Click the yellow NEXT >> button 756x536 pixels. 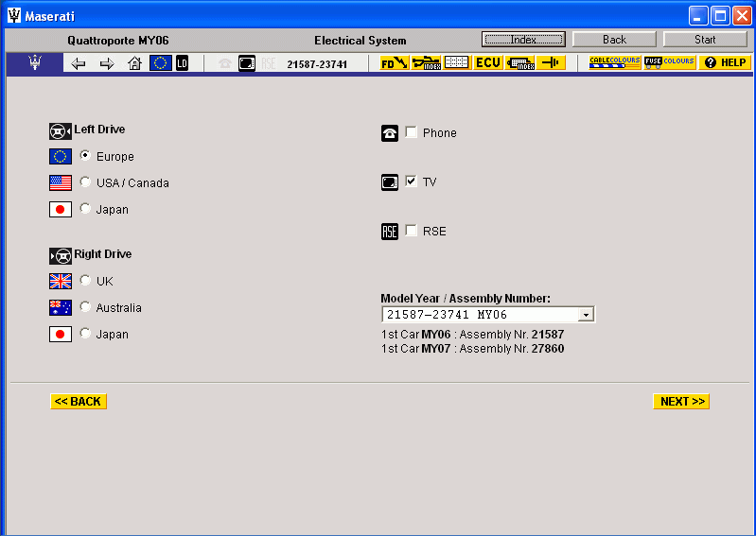click(681, 402)
